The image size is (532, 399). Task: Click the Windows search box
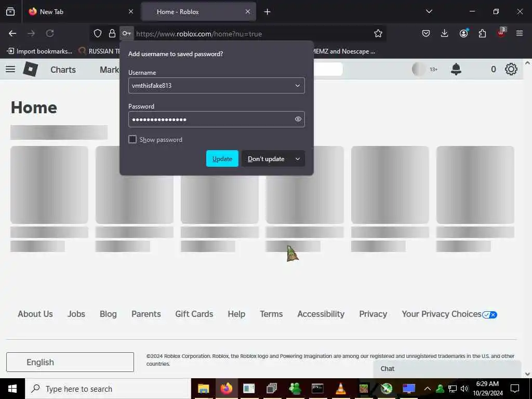pos(108,389)
